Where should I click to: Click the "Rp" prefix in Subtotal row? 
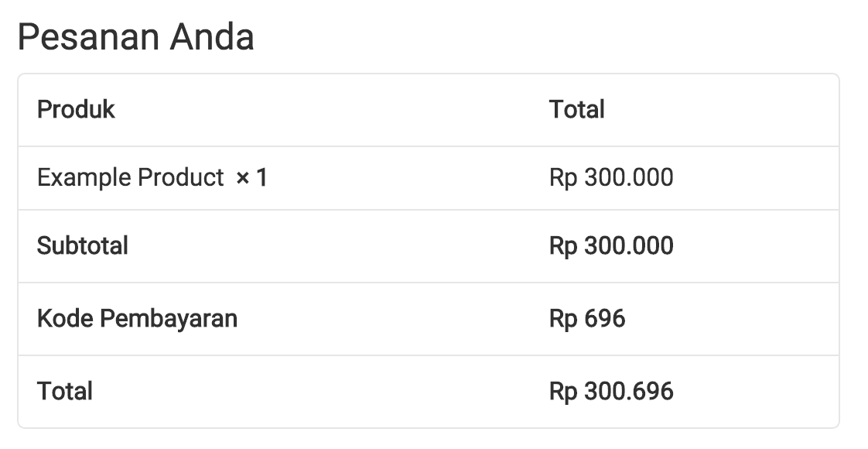coord(563,246)
